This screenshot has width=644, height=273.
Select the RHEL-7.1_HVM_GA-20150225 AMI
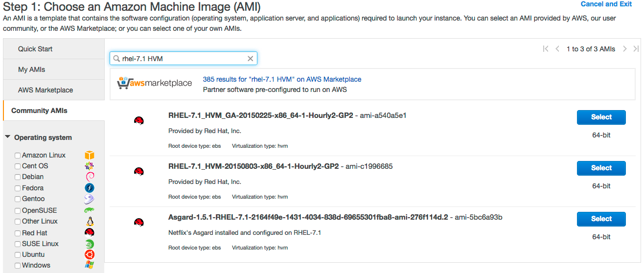(601, 117)
